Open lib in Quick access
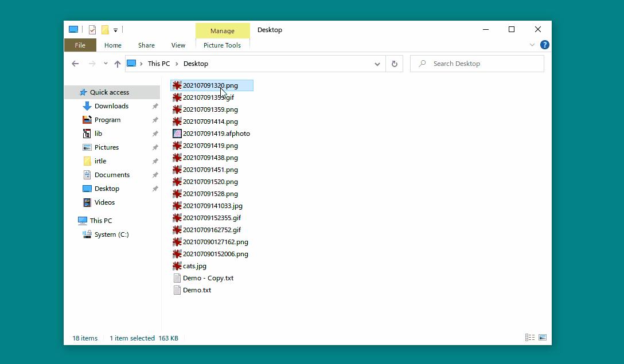The width and height of the screenshot is (624, 364). [98, 134]
